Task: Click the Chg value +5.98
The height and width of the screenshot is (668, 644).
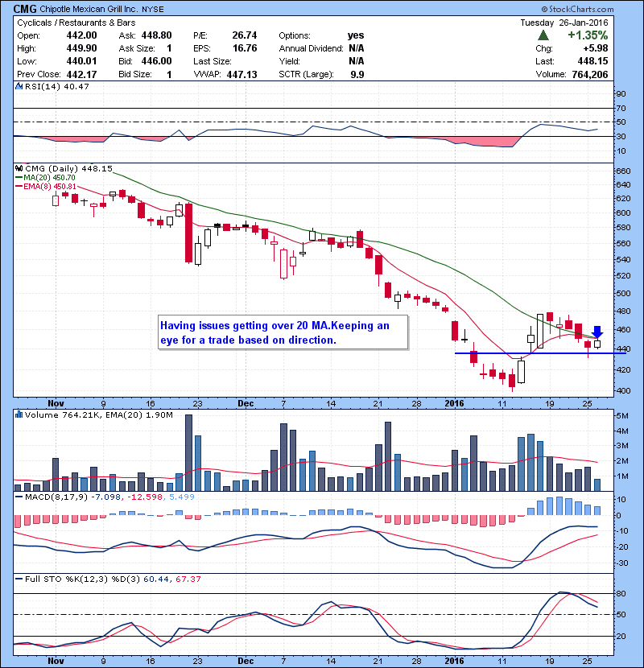Action: tap(596, 48)
